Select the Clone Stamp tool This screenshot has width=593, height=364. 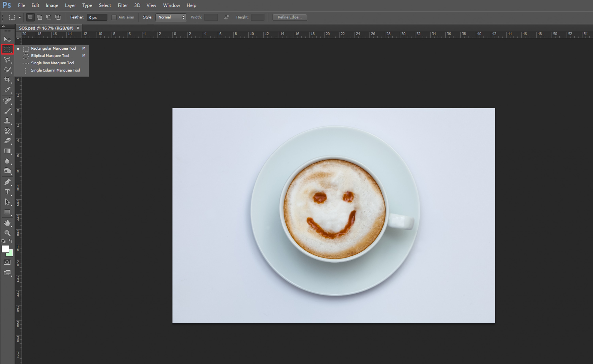click(x=7, y=121)
